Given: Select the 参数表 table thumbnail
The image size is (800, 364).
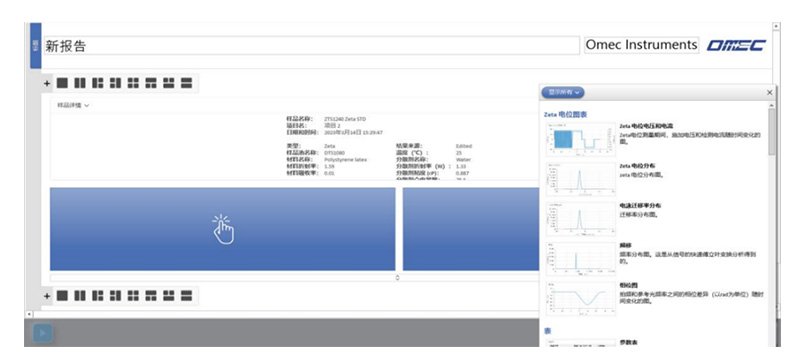Looking at the screenshot, I should (x=581, y=343).
